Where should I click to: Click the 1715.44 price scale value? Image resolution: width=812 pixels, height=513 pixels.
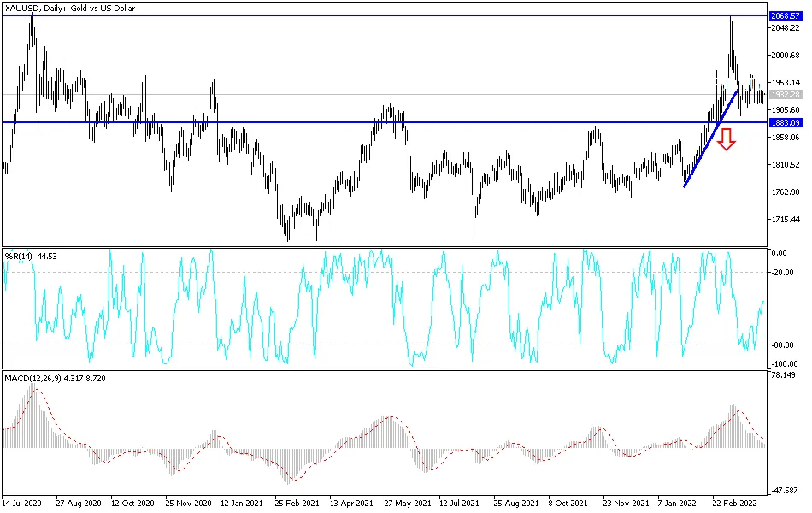tap(785, 220)
